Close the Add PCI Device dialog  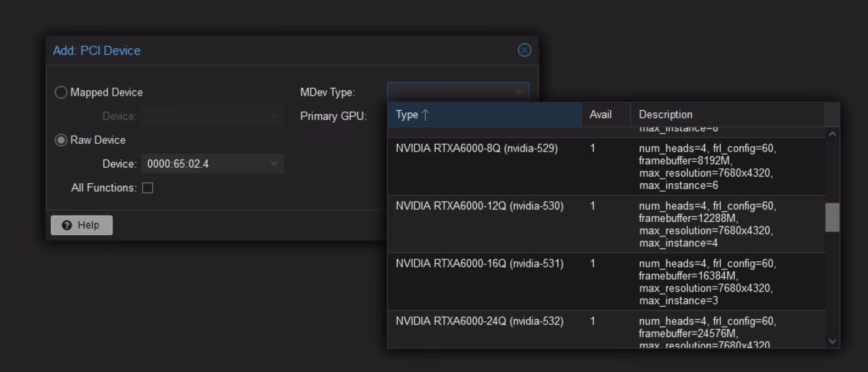(524, 50)
